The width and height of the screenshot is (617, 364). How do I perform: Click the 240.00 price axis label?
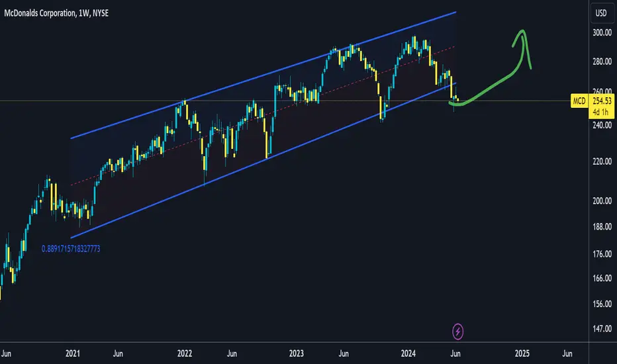pos(602,125)
